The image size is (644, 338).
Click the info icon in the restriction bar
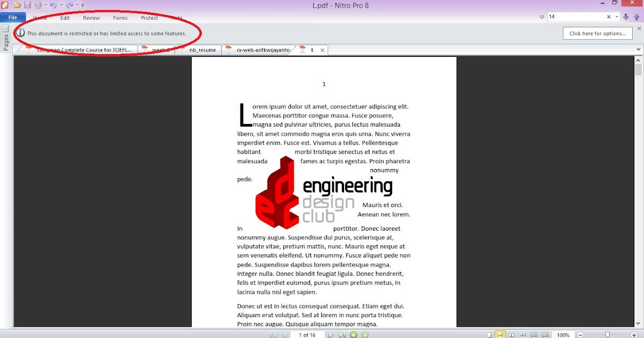click(20, 33)
